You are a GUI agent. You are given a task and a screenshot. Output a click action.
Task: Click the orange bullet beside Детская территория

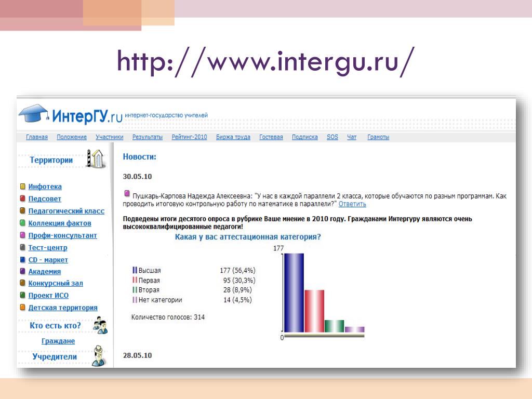click(23, 307)
